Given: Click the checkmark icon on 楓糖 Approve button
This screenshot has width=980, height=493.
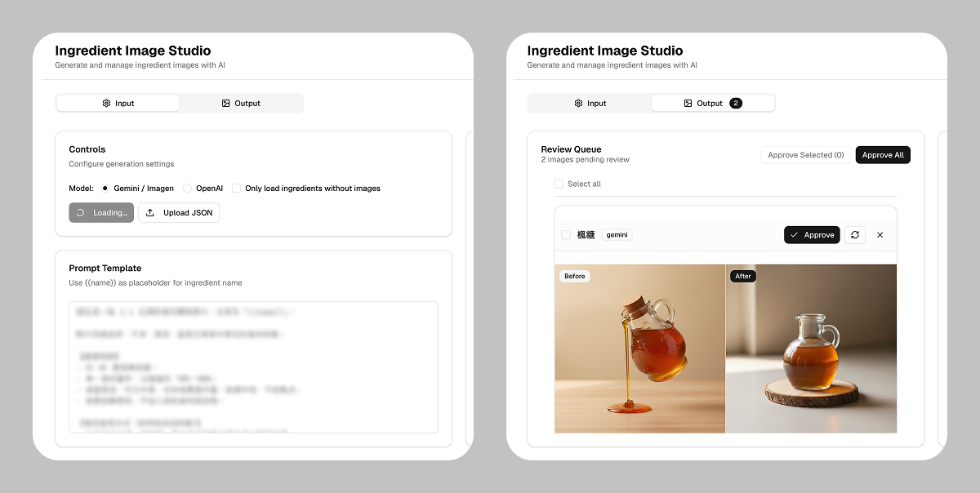Looking at the screenshot, I should point(794,235).
